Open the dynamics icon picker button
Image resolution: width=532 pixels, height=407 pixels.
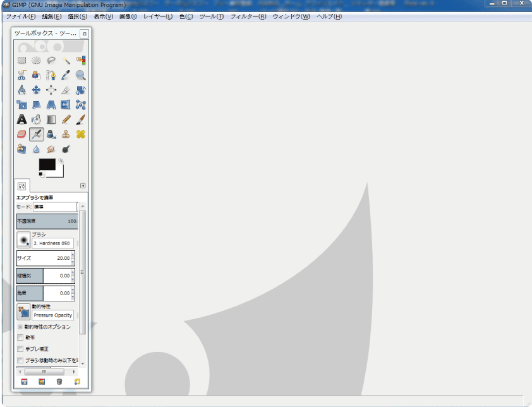[23, 312]
